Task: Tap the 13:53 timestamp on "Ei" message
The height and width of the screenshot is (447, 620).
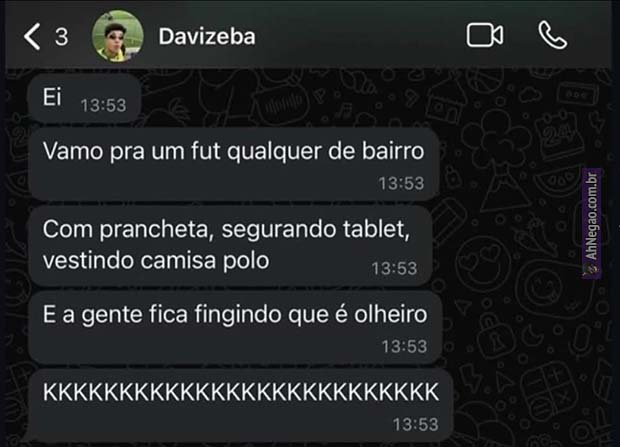Action: click(103, 105)
